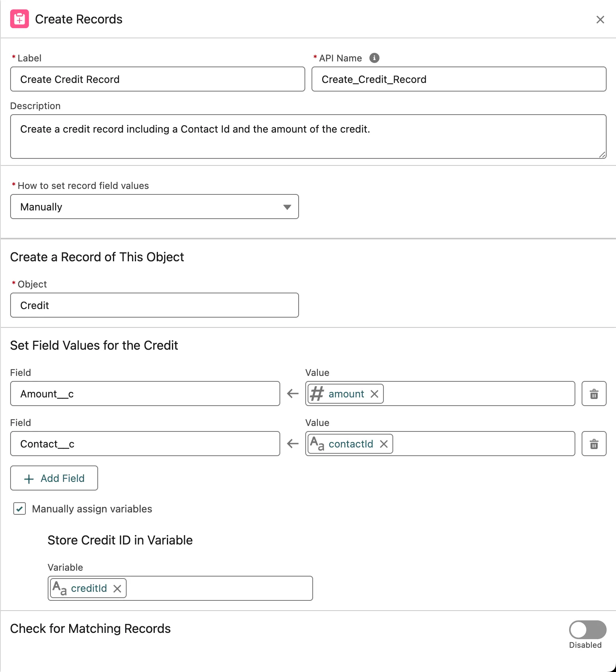Viewport: 616px width, 672px height.
Task: Delete the Contact__c field row
Action: [594, 444]
